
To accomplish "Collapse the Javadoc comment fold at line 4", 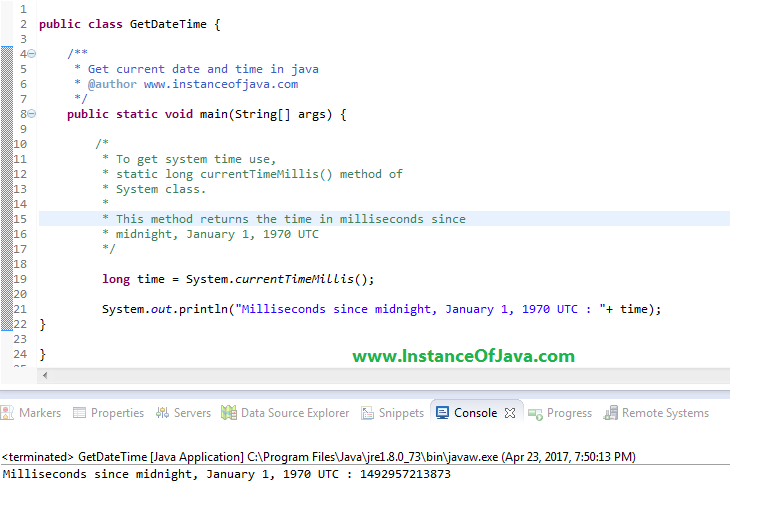I will (x=32, y=54).
